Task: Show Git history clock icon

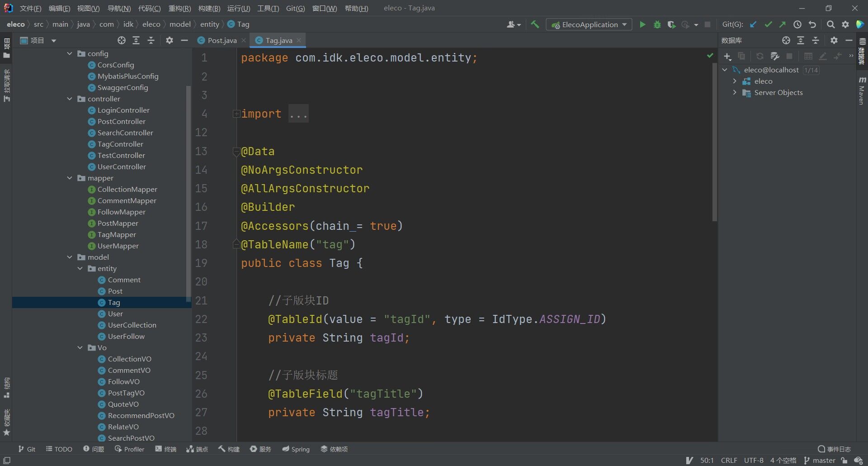Action: click(x=797, y=24)
